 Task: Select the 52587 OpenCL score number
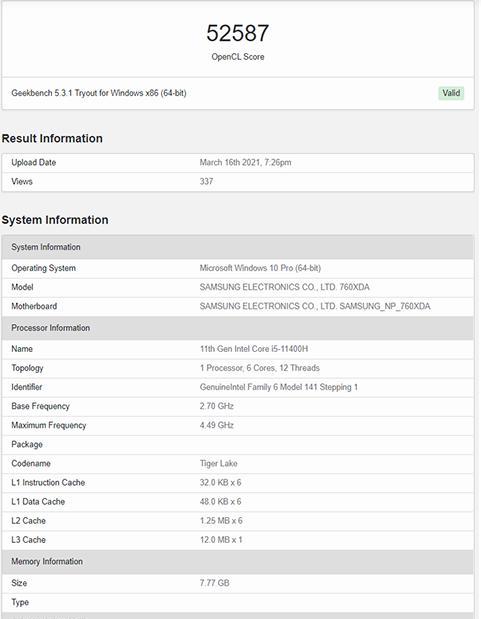pos(238,33)
